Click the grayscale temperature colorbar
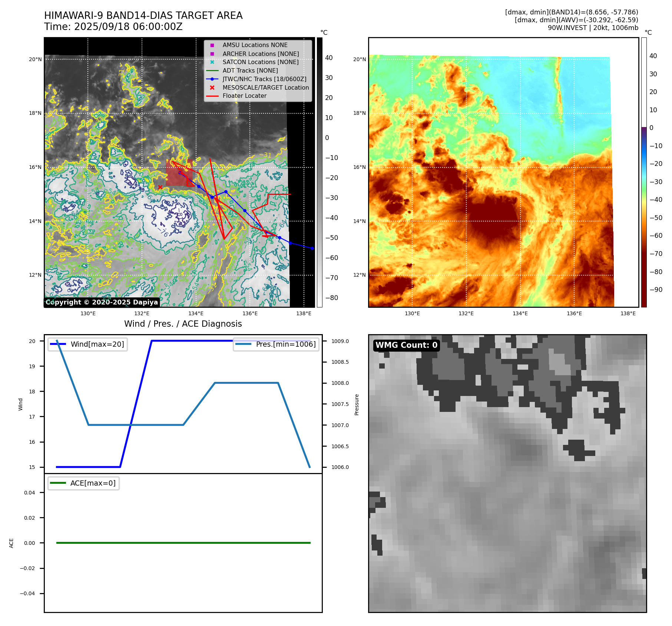 320,172
